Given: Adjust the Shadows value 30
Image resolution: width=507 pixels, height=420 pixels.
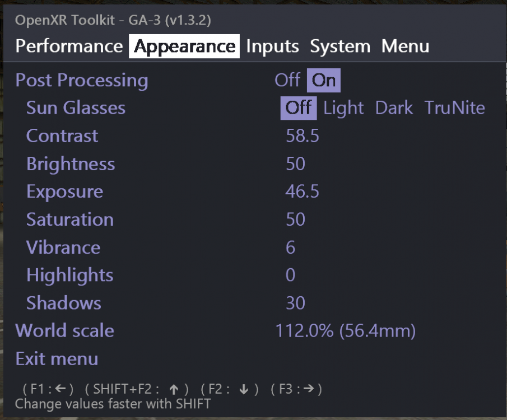Looking at the screenshot, I should coord(296,303).
